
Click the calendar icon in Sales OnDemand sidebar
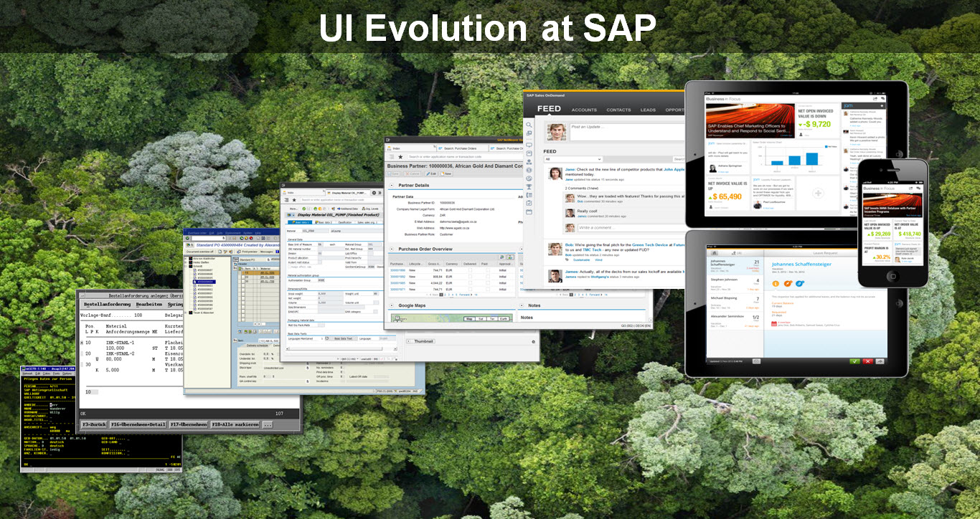tap(529, 211)
